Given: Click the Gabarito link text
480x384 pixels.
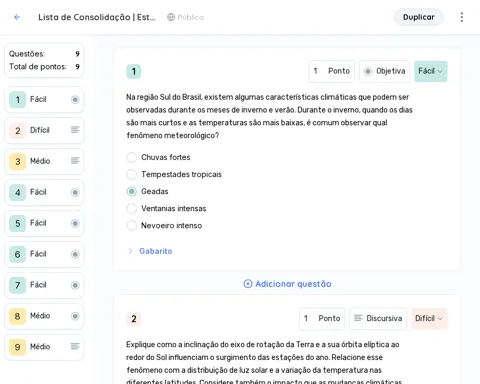Looking at the screenshot, I should (156, 251).
